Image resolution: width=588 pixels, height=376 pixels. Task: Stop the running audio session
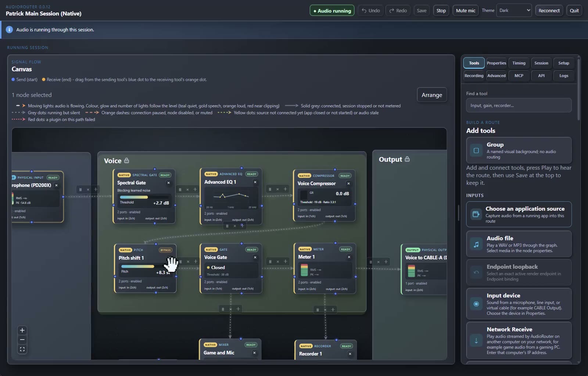pos(441,10)
